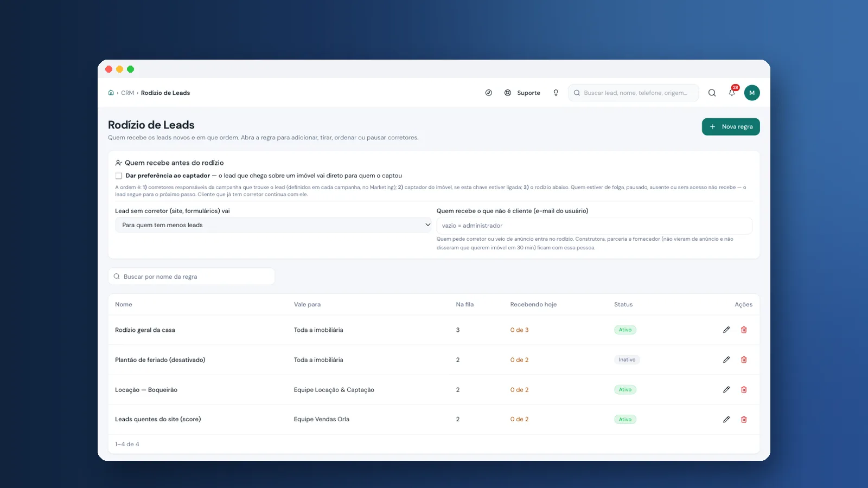Delete the Locação — Boqueirão rule
Screen dimensions: 868x488
tap(744, 389)
